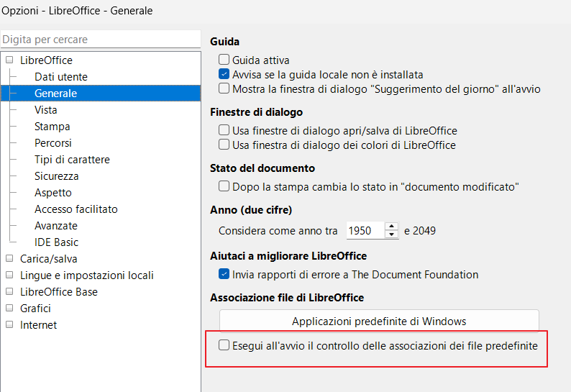Expand the Carica/salva tree node

pos(9,258)
